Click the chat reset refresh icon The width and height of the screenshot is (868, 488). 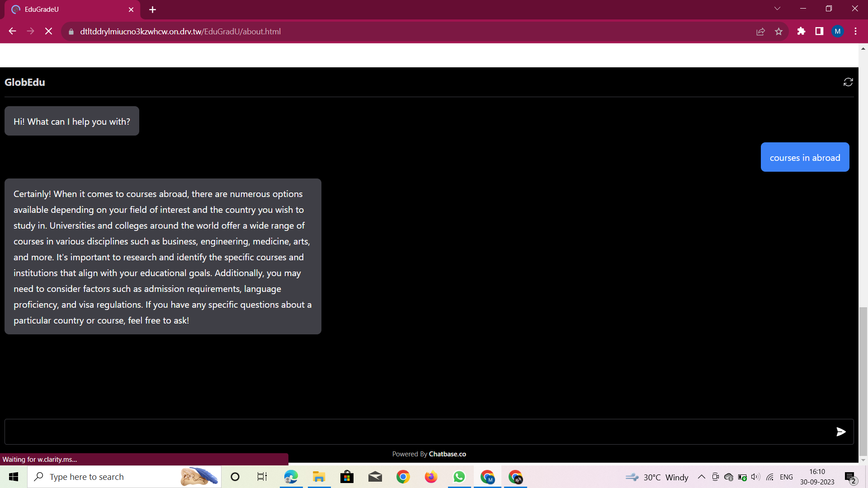point(848,82)
